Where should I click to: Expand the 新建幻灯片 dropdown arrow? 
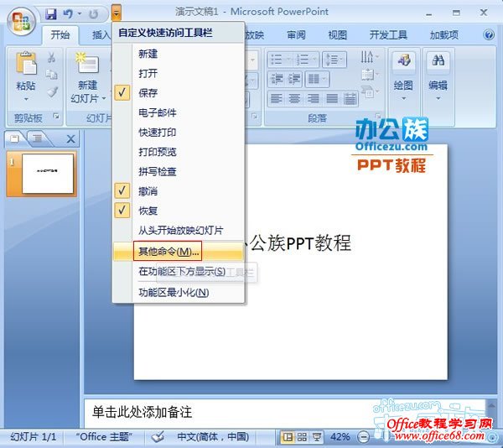[104, 98]
